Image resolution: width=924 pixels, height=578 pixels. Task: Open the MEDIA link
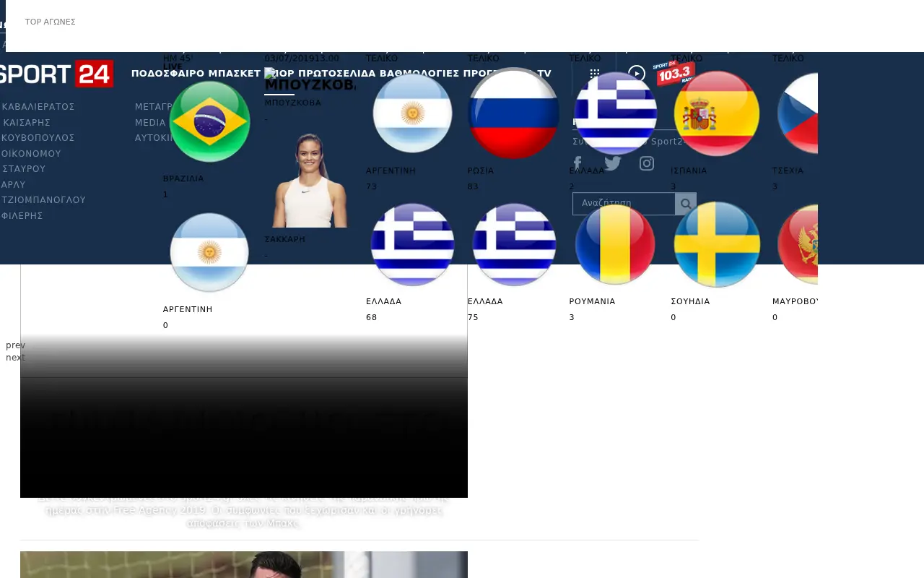pyautogui.click(x=150, y=122)
